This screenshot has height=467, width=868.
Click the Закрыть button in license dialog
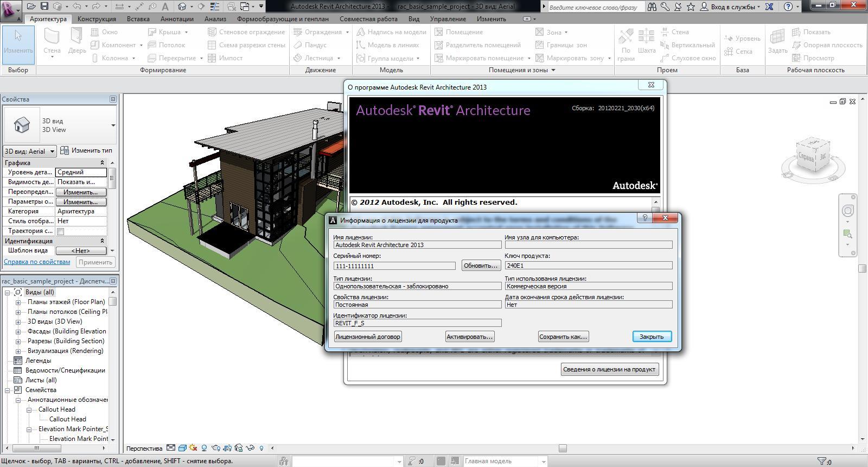pos(652,337)
